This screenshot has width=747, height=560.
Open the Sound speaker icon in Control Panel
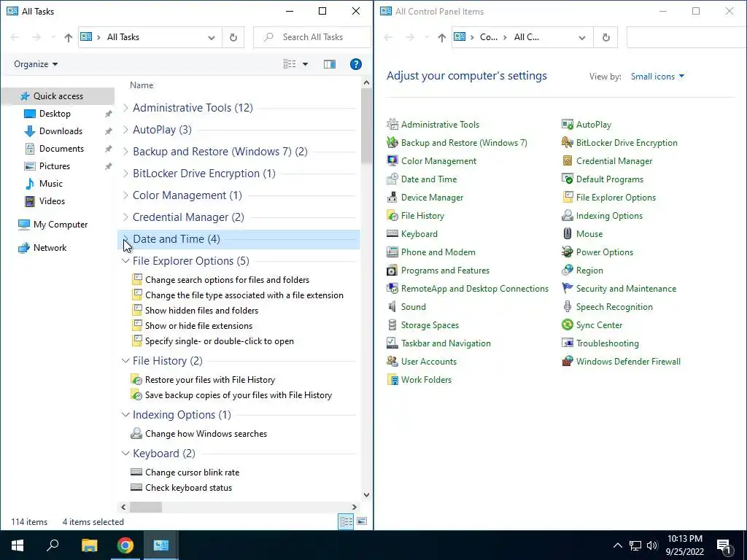392,307
